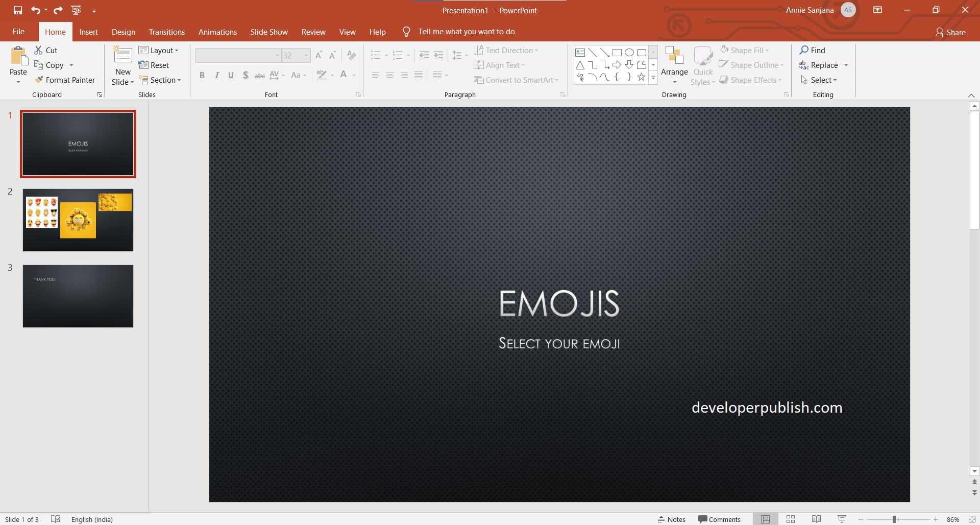The height and width of the screenshot is (525, 980).
Task: Select slide 2 thumbnail
Action: [78, 220]
